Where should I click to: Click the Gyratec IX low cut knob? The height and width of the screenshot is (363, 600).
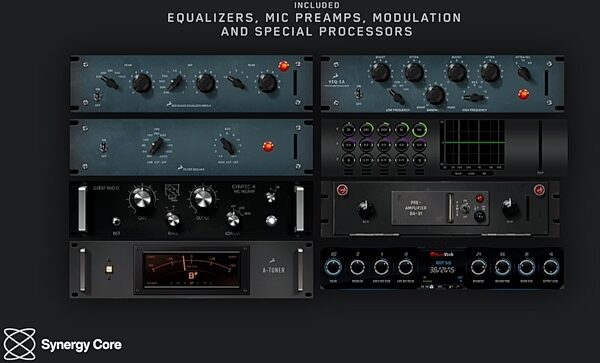pos(233,220)
